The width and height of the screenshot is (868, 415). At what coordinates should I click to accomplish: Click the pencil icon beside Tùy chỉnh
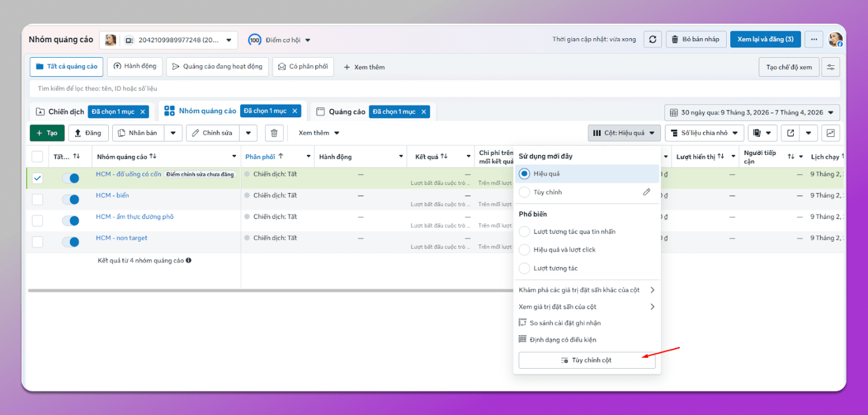(646, 192)
